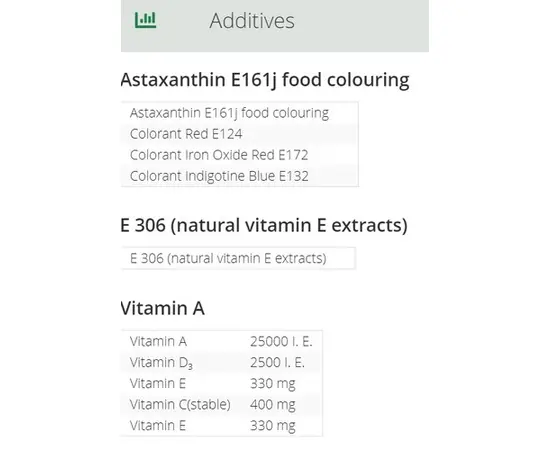Screen dimensions: 550x450
Task: Select the Vitamin A table row label
Action: point(158,341)
